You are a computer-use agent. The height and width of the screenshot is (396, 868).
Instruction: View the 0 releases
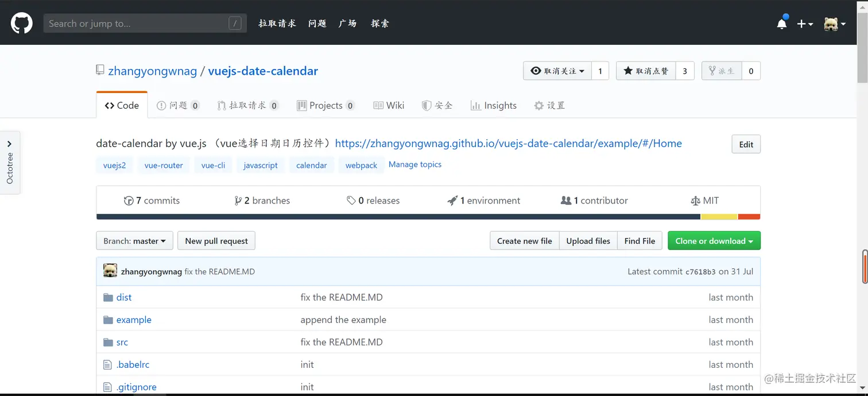click(373, 201)
